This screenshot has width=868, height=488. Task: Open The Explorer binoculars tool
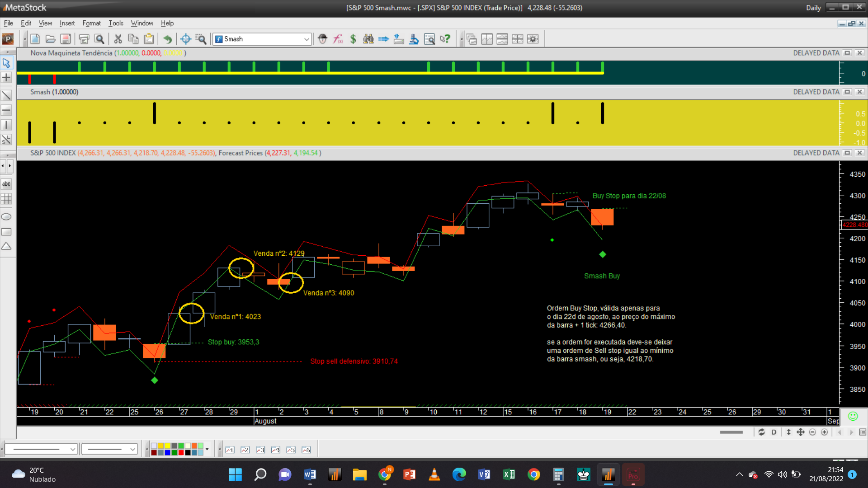(368, 39)
